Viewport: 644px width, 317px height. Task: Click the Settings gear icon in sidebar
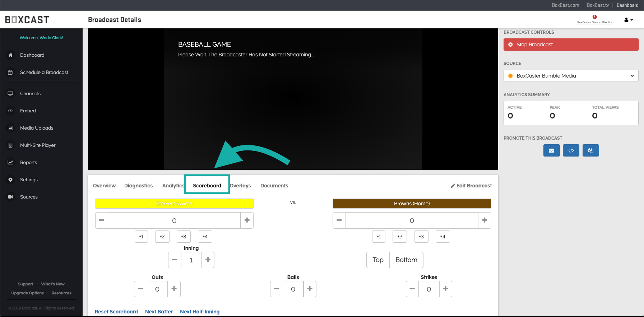tap(10, 180)
